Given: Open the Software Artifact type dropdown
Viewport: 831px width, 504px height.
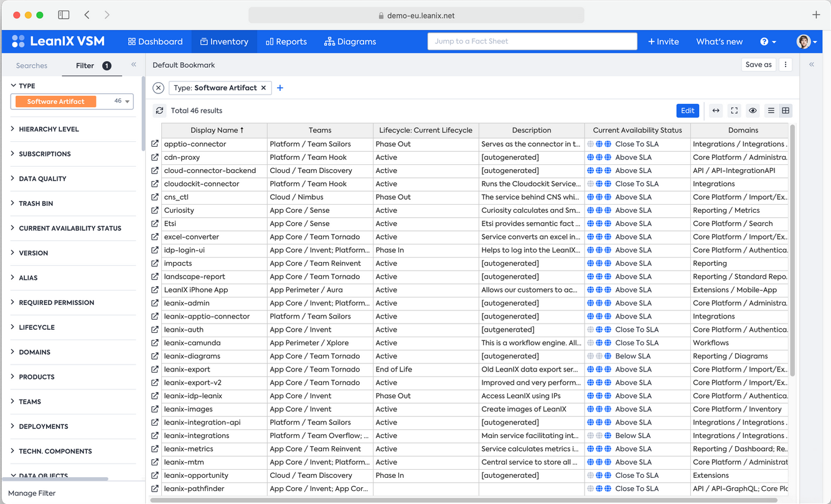Looking at the screenshot, I should pos(72,101).
